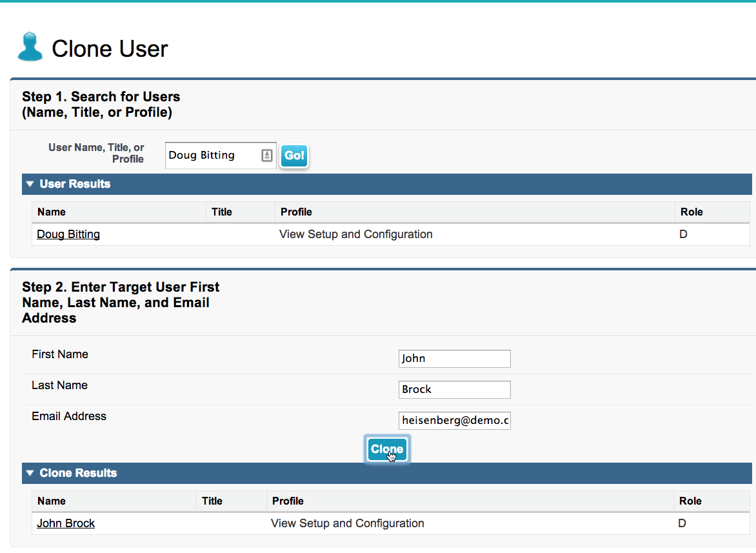Click the Clone User silhouette icon

(x=30, y=48)
